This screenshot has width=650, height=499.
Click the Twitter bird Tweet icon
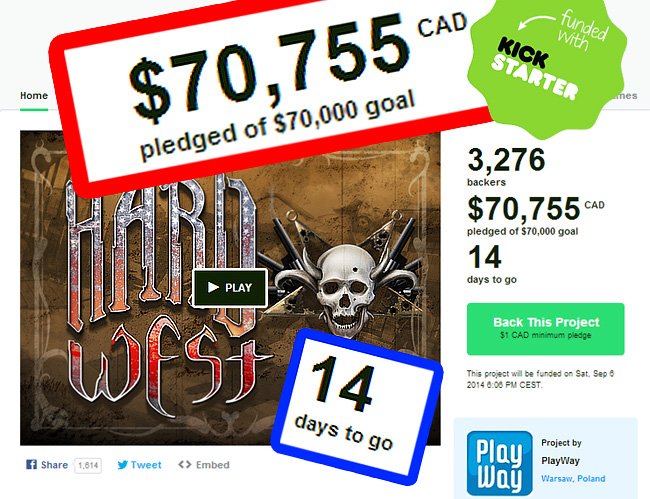coord(122,465)
